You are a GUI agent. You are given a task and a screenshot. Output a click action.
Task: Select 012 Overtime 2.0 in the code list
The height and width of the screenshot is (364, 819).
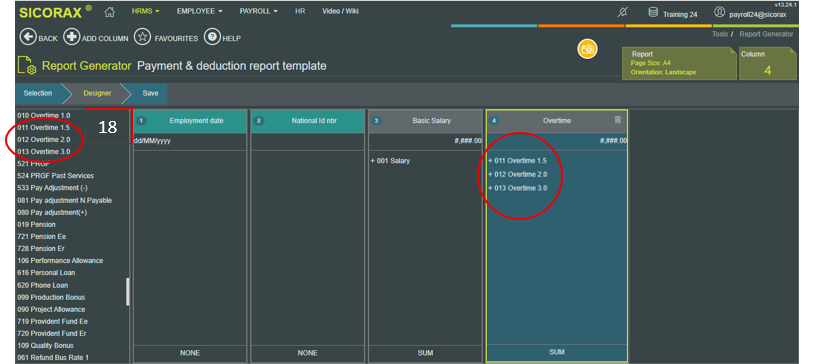point(43,140)
